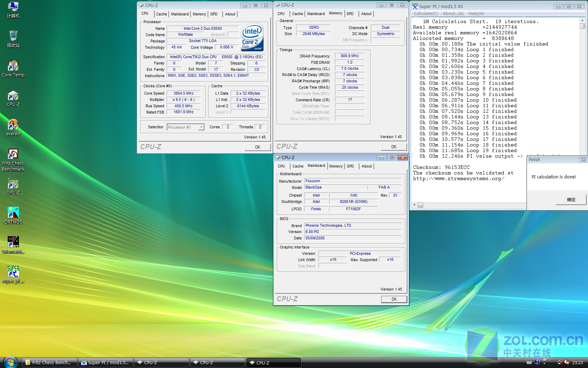Open ScienceMark desktop icon
The height and width of the screenshot is (368, 588).
13,245
